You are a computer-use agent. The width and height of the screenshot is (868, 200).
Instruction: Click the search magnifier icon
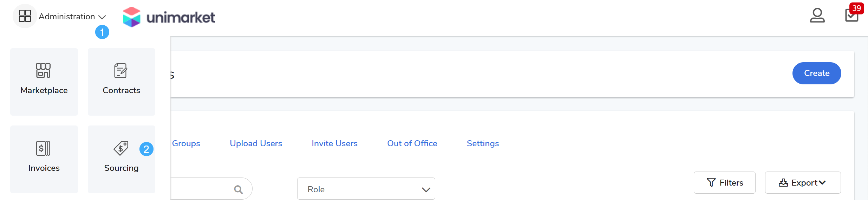click(239, 190)
